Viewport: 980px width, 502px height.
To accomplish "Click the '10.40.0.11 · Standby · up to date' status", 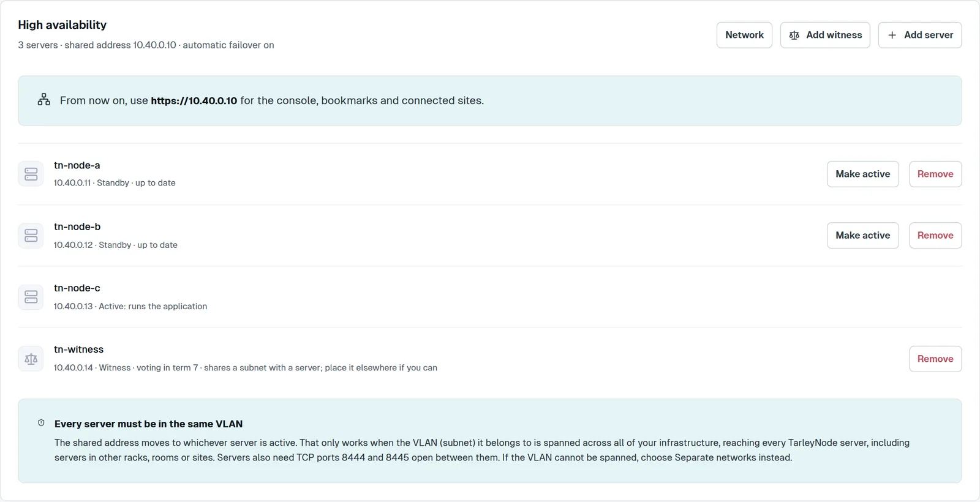I will point(115,183).
